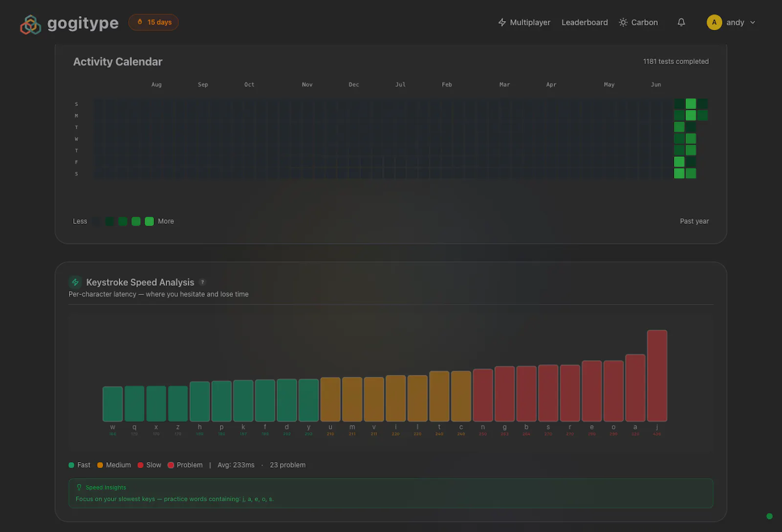The image size is (782, 532).
Task: Click the brightest green legend swatch near More
Action: (149, 221)
